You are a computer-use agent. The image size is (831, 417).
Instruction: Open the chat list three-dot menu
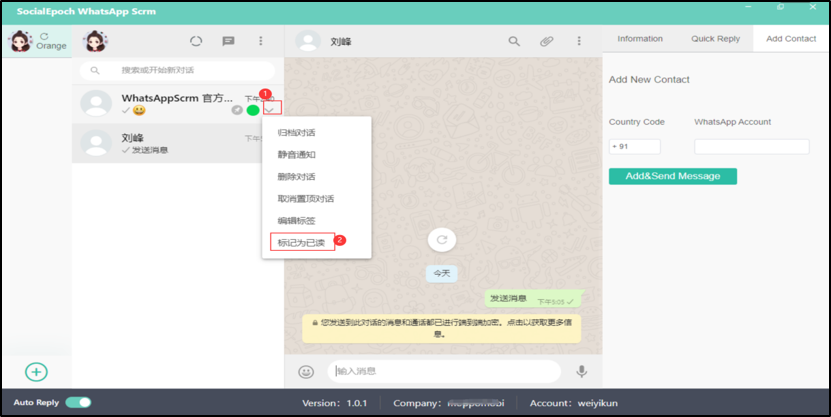pyautogui.click(x=261, y=41)
